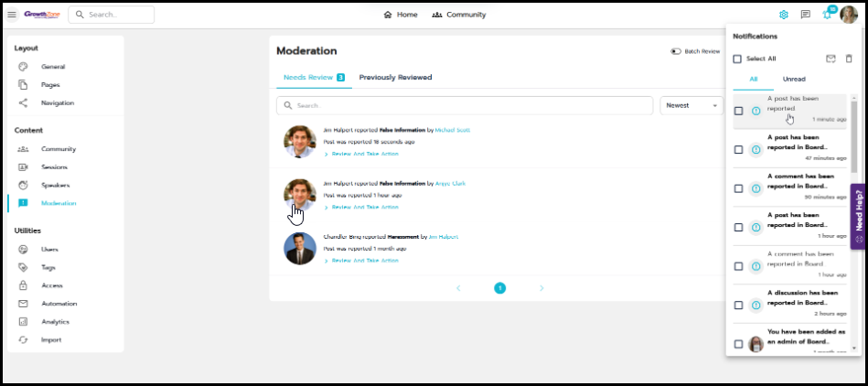Screen dimensions: 868x386
Task: Expand Review And Take Action for Michael Scott
Action: click(x=364, y=155)
